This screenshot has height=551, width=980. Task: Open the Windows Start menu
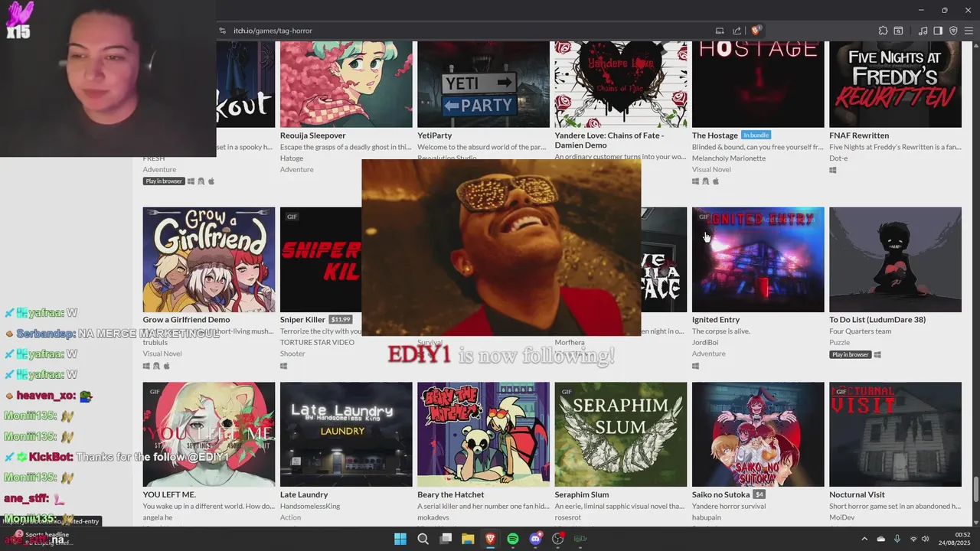[x=400, y=539]
